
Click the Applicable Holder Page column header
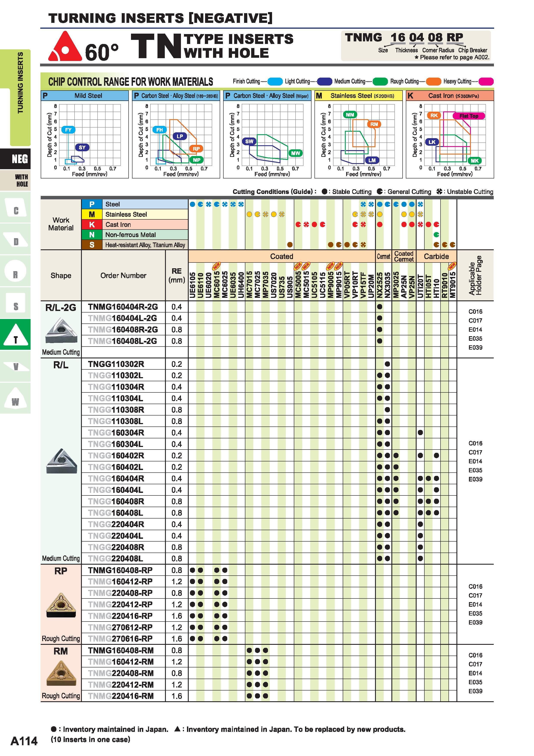475,275
